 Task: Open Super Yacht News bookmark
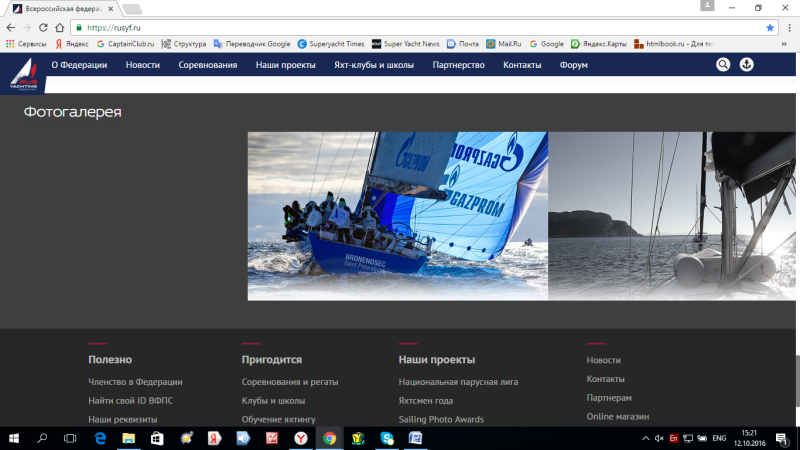click(x=406, y=44)
